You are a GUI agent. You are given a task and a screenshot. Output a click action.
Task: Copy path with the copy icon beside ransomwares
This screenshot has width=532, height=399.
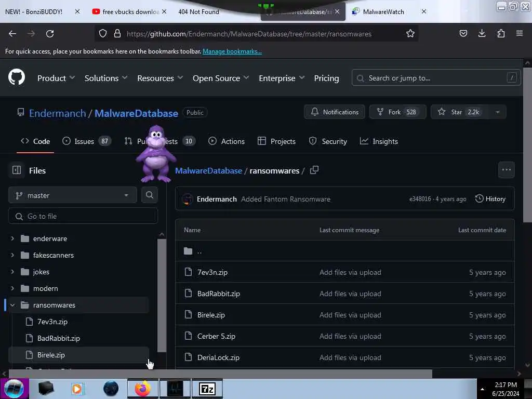coord(314,170)
